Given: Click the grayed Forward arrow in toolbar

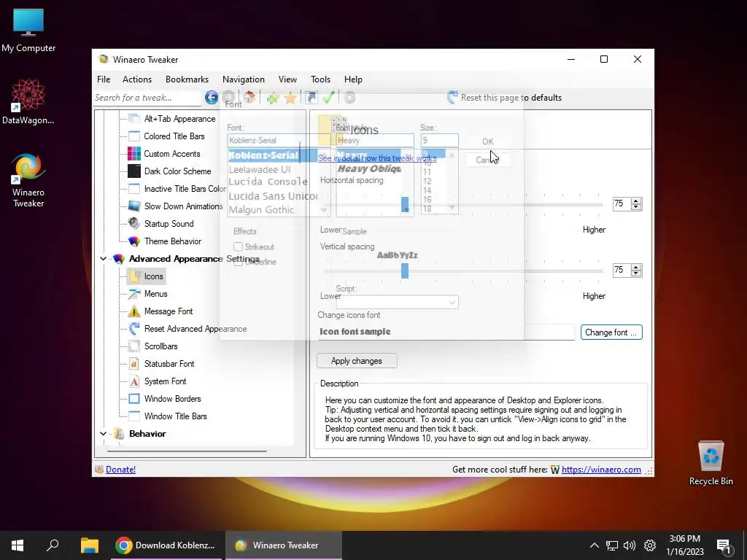Looking at the screenshot, I should pos(228,98).
